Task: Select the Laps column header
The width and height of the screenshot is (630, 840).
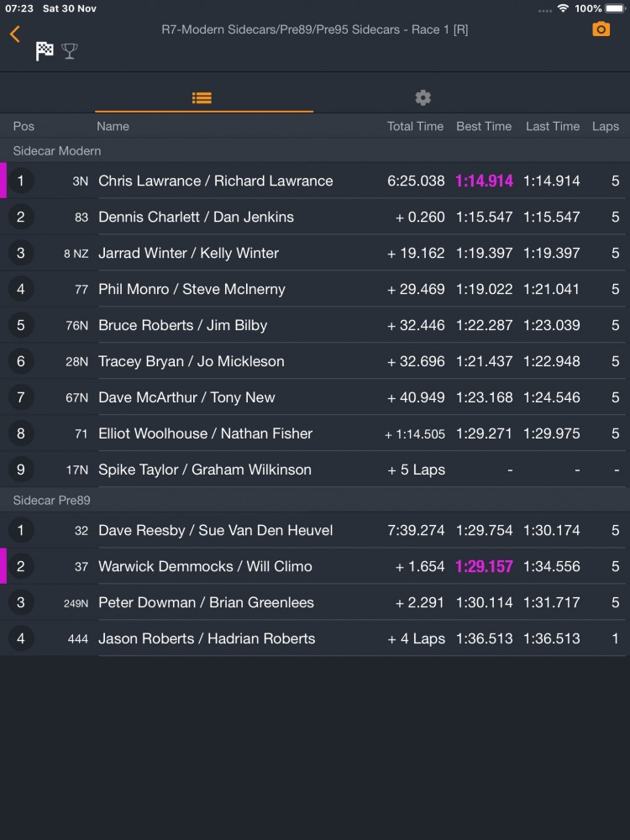Action: 606,127
